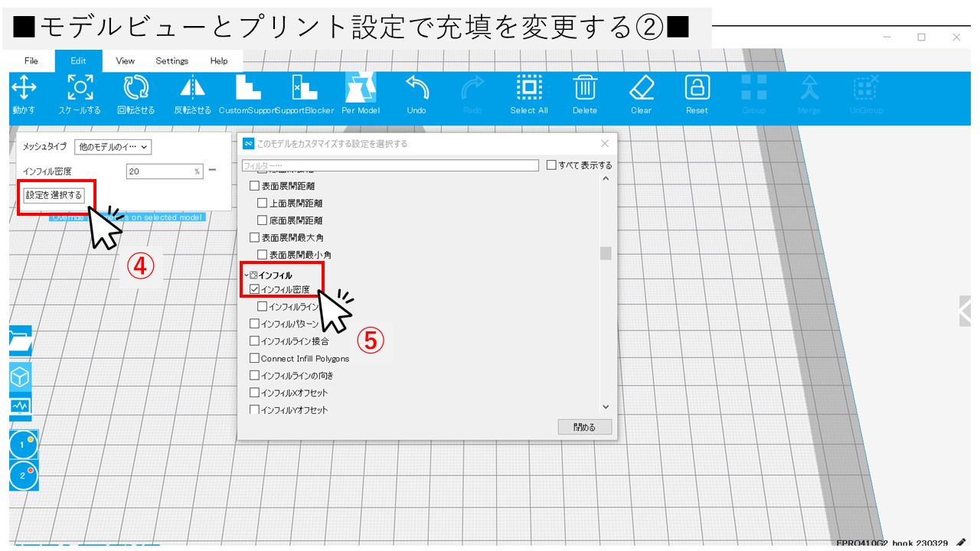Click the Delete trash icon
Screen dimensions: 980x551
(x=585, y=87)
